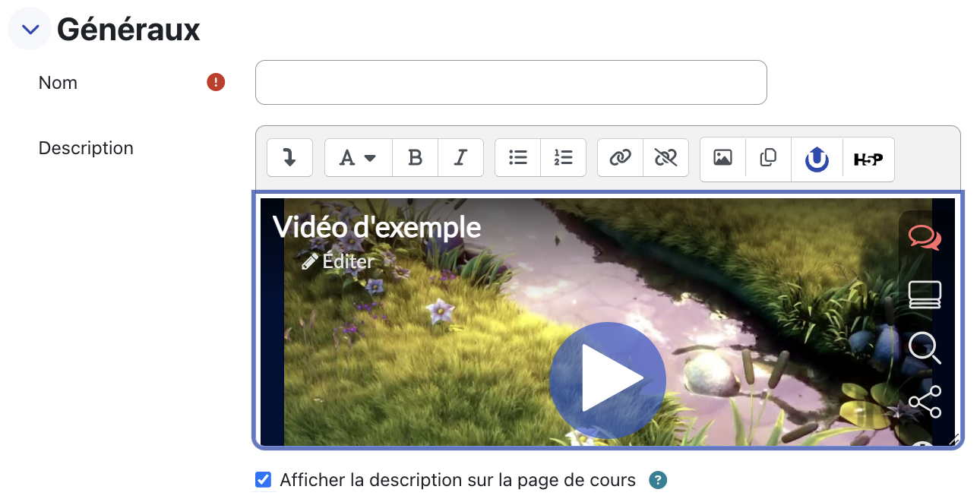Grab the editor resize handle corner
This screenshot has width=980, height=499.
(953, 439)
